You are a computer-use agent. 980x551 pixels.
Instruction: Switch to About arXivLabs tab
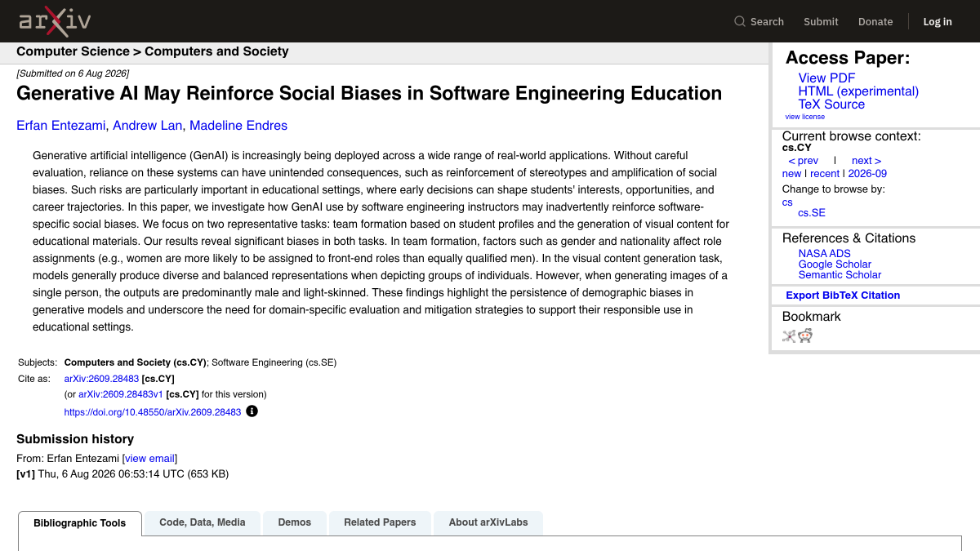tap(488, 522)
